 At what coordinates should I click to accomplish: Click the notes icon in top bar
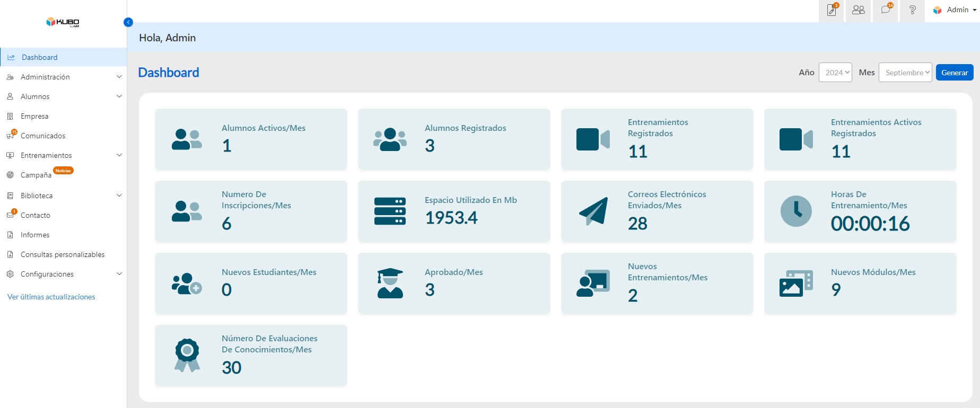click(832, 11)
